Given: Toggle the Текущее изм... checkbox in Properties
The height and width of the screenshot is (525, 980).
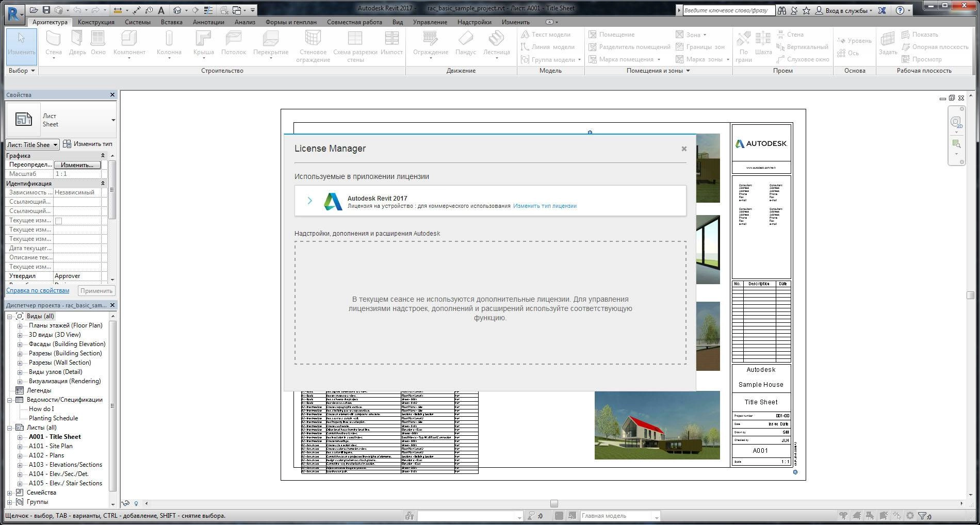Looking at the screenshot, I should pyautogui.click(x=58, y=221).
